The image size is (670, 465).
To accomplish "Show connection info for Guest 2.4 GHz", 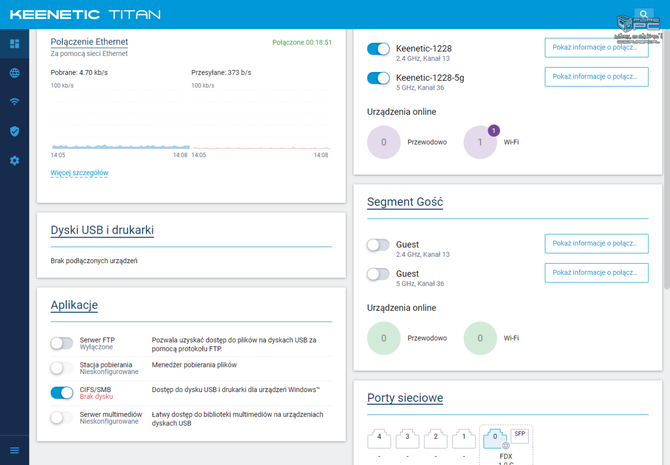I will click(597, 244).
